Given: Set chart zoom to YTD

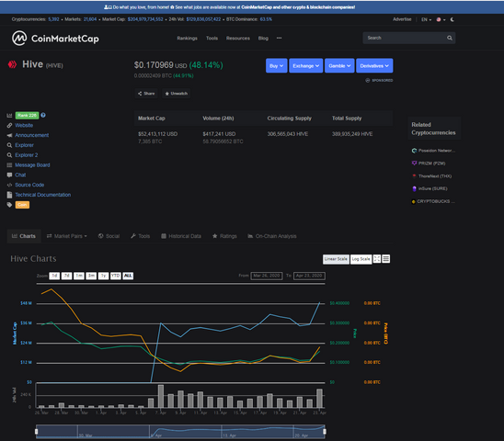Looking at the screenshot, I should tap(115, 276).
